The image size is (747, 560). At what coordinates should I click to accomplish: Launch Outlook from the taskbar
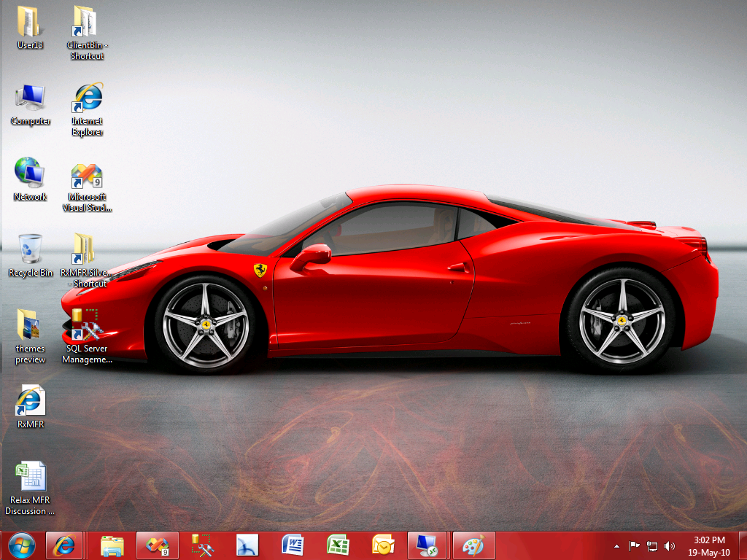pyautogui.click(x=382, y=545)
